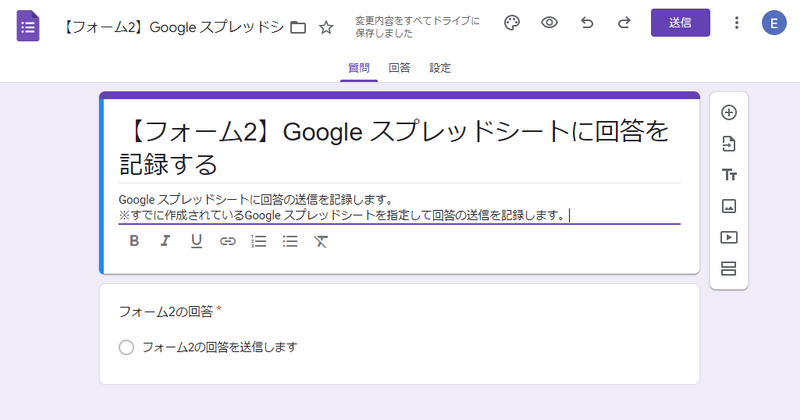Add a new question
The width and height of the screenshot is (800, 420).
tap(729, 112)
